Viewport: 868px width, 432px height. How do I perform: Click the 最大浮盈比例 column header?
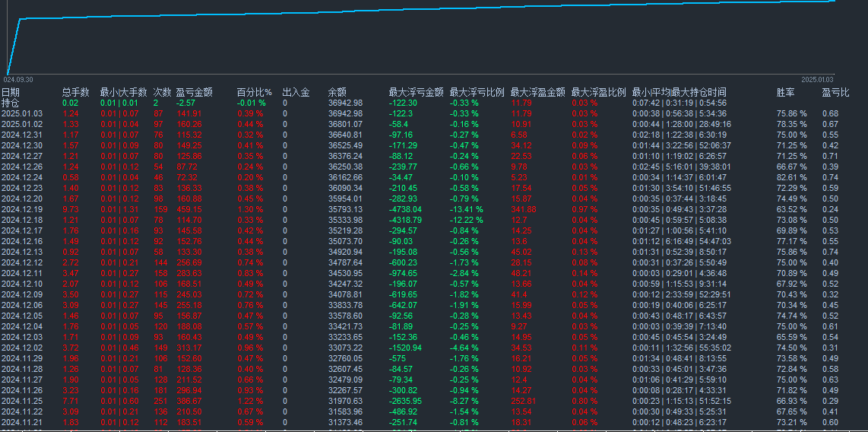(x=598, y=92)
